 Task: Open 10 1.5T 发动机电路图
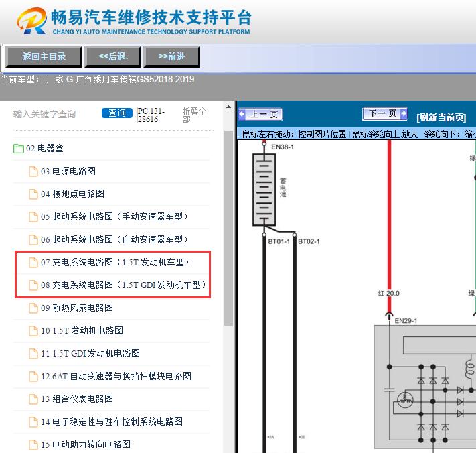point(82,330)
